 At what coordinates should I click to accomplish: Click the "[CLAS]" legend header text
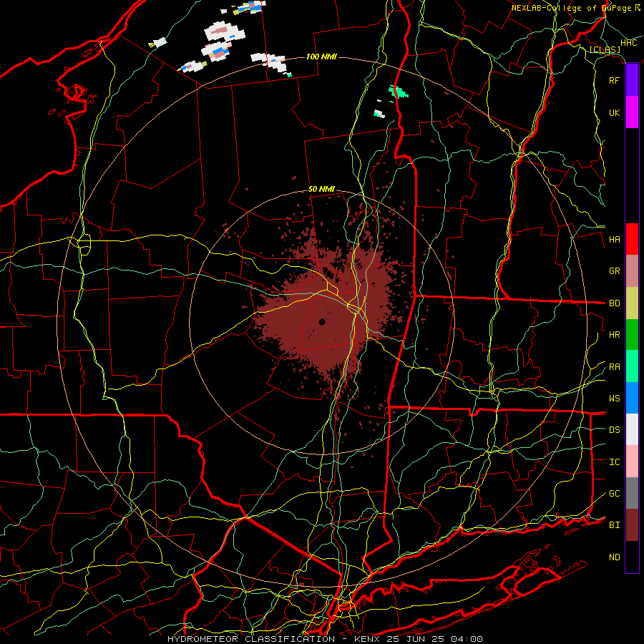605,50
